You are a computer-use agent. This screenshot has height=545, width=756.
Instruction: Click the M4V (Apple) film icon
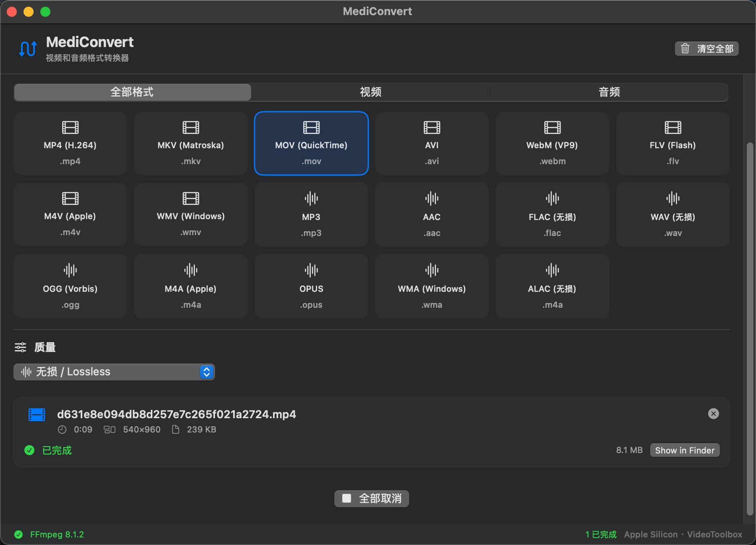tap(70, 198)
